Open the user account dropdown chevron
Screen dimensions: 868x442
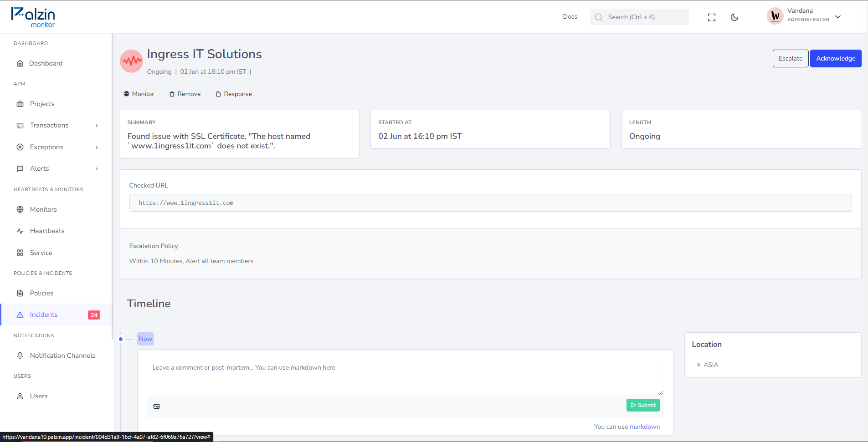tap(838, 17)
